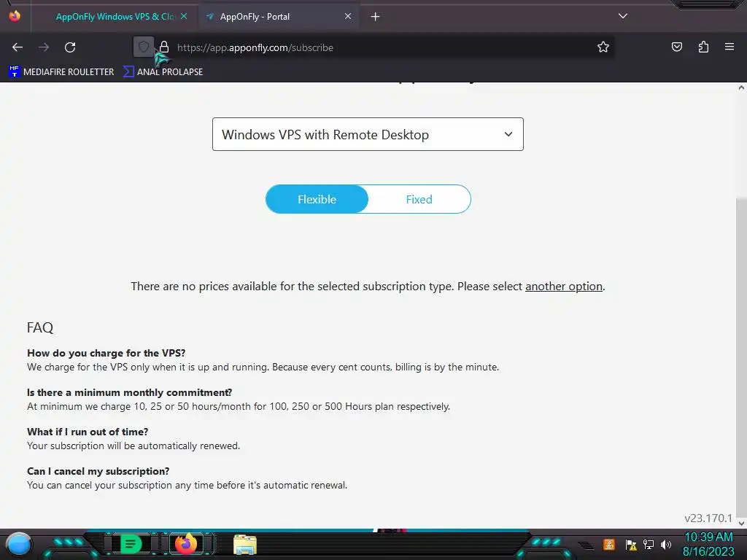Image resolution: width=747 pixels, height=560 pixels.
Task: Click the page vertical scrollbar thumb
Action: coord(741,357)
